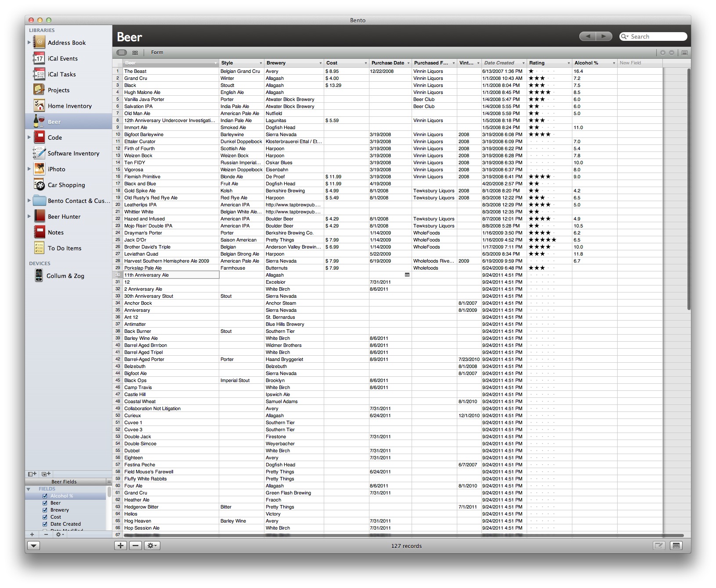Remove field with small minus in Fields panel
This screenshot has height=588, width=716.
(x=46, y=534)
